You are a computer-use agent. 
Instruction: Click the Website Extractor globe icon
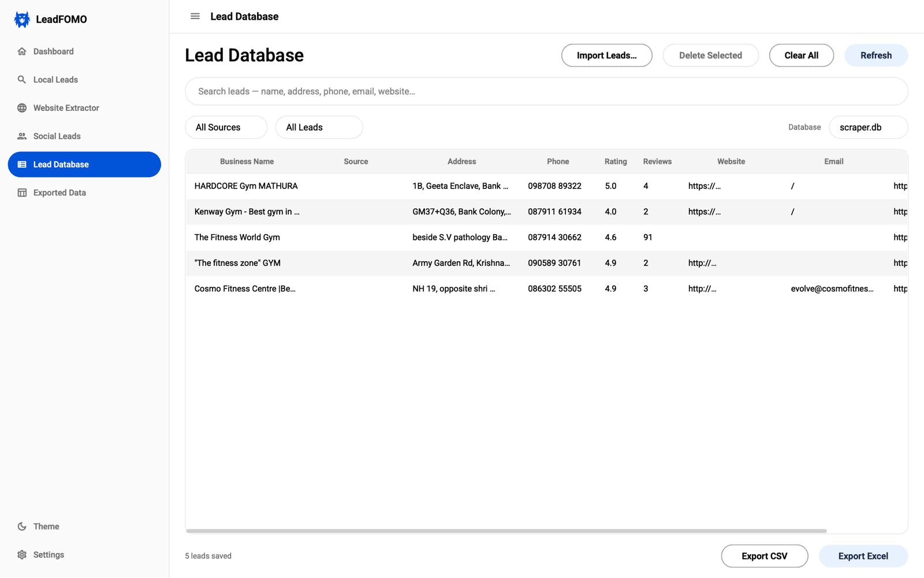click(x=22, y=108)
